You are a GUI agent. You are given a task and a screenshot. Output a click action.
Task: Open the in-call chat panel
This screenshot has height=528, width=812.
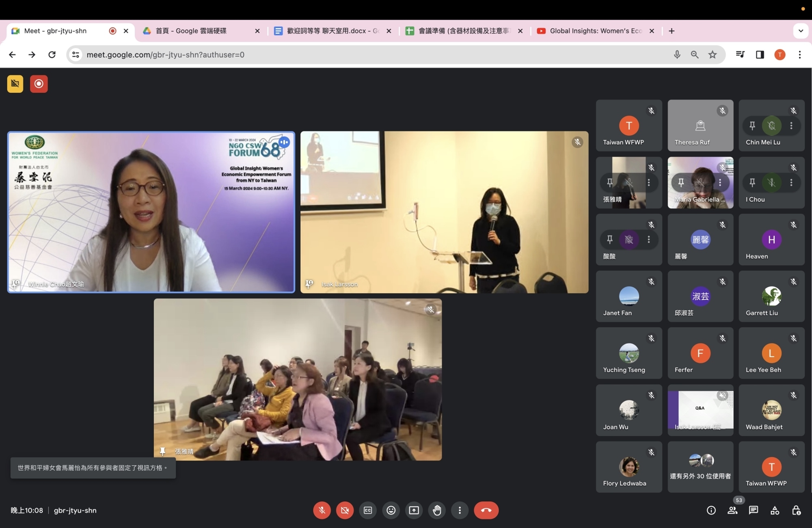point(754,510)
